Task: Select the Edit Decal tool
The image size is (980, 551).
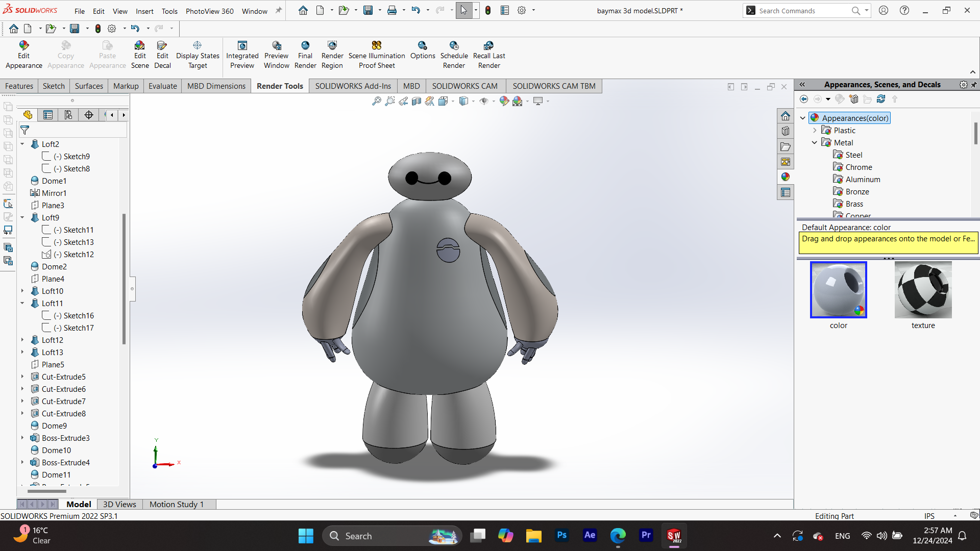Action: tap(162, 54)
